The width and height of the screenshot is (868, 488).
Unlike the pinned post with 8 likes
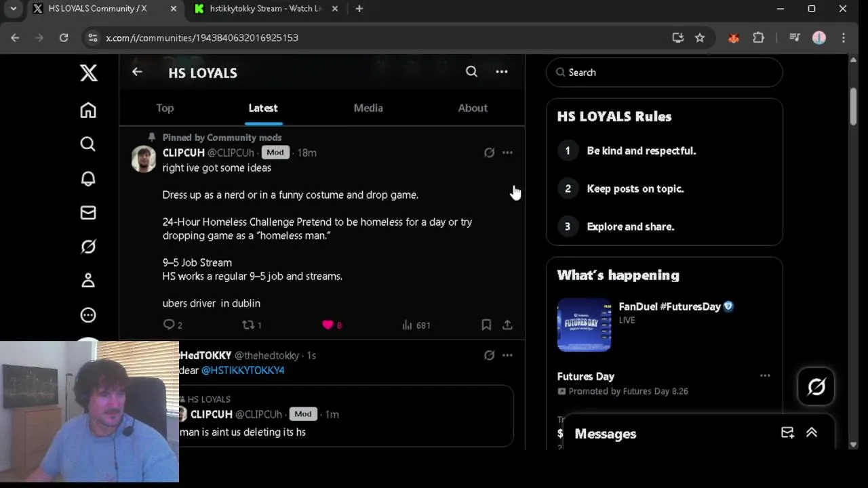332,325
